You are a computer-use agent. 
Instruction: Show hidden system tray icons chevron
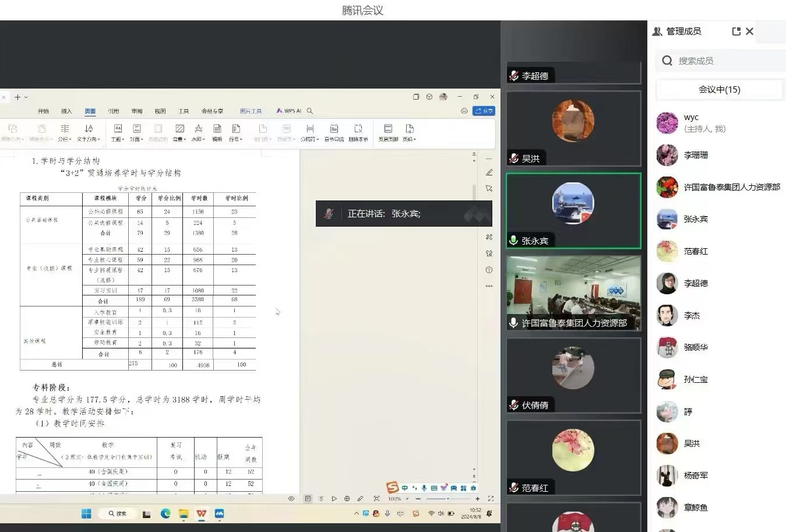click(356, 513)
